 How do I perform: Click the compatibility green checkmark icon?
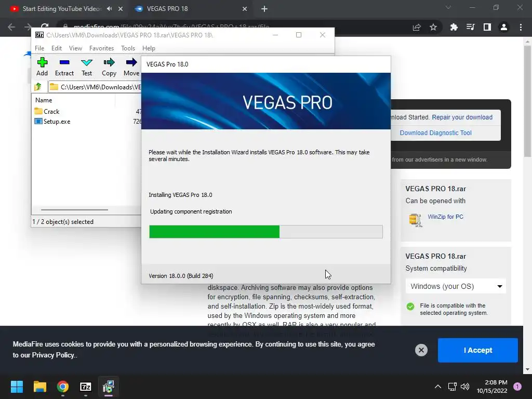(410, 307)
